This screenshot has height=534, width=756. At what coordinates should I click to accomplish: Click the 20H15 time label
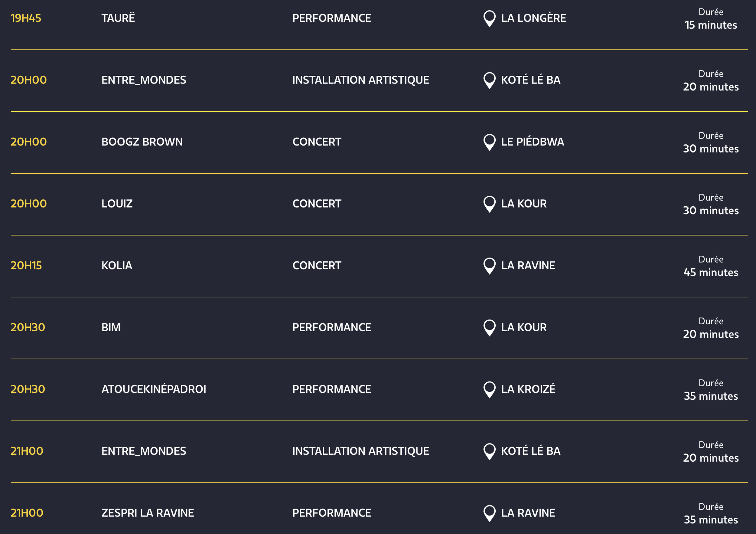(26, 266)
